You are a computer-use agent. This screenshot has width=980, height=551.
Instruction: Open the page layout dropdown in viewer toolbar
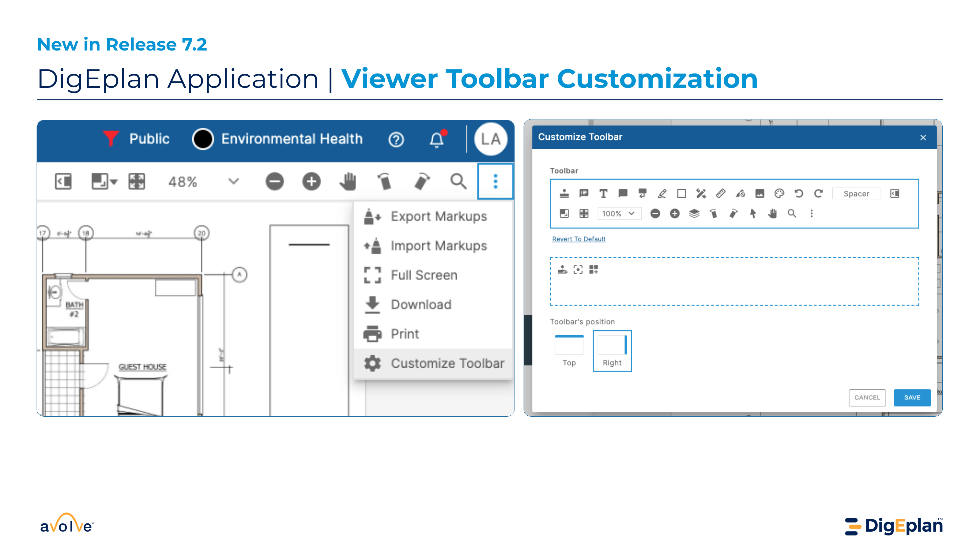(x=104, y=182)
